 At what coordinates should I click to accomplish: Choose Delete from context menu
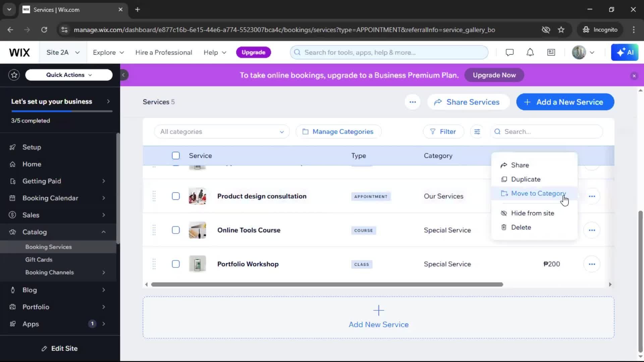pos(534,227)
